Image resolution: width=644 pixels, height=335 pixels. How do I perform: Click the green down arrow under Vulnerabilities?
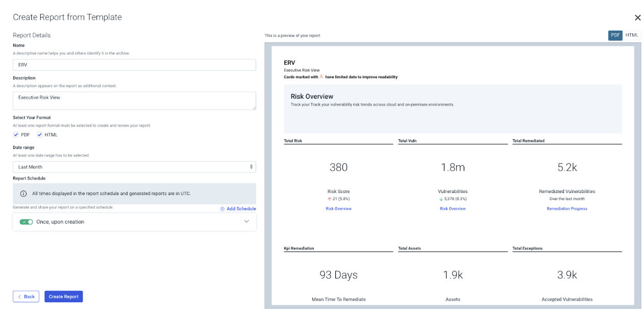(441, 199)
